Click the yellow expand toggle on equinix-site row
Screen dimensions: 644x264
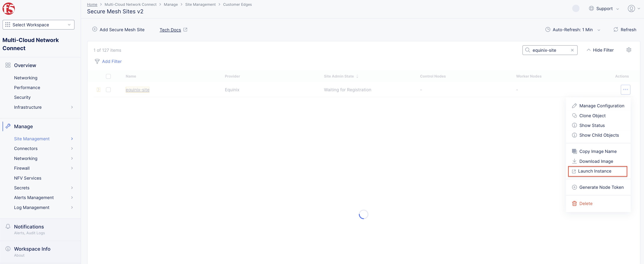98,89
